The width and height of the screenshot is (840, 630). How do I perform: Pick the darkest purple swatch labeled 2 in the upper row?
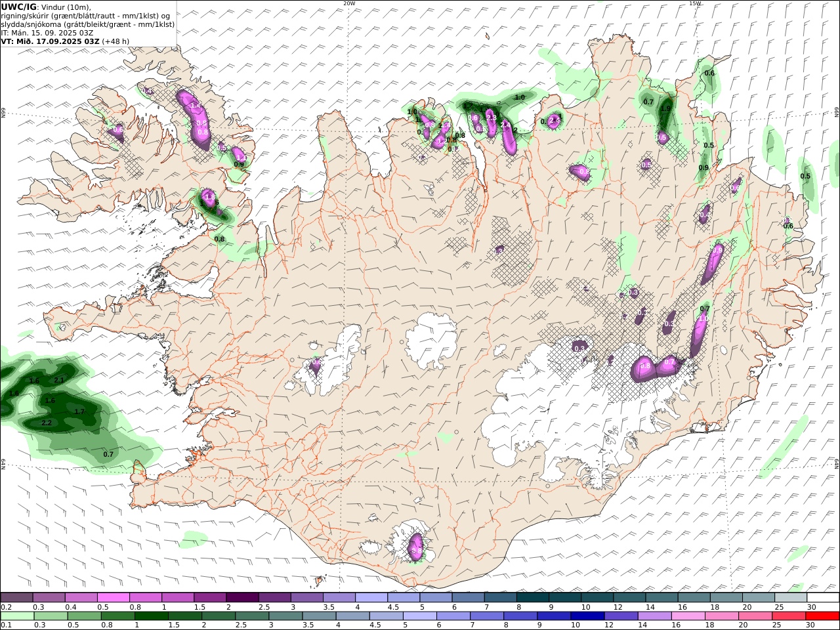(241, 597)
